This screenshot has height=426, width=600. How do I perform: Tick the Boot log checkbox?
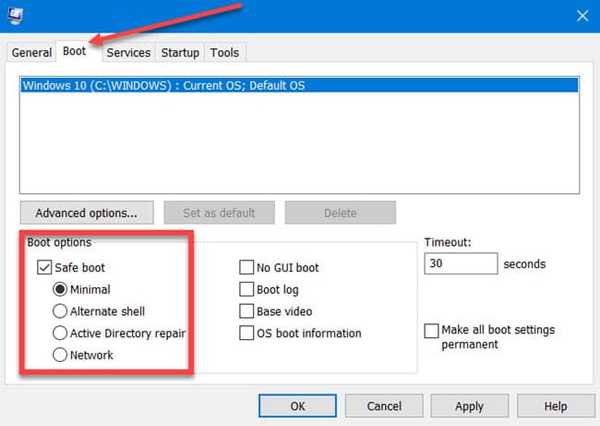coord(246,289)
